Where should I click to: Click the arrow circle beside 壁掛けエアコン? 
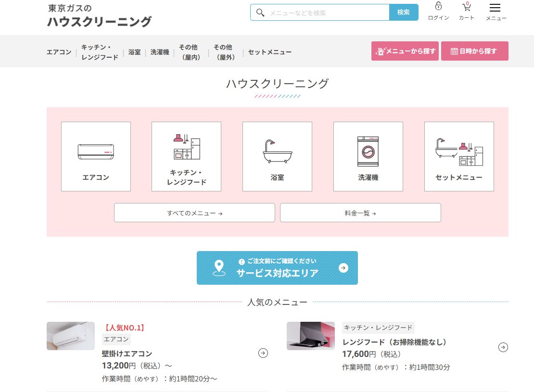point(263,354)
